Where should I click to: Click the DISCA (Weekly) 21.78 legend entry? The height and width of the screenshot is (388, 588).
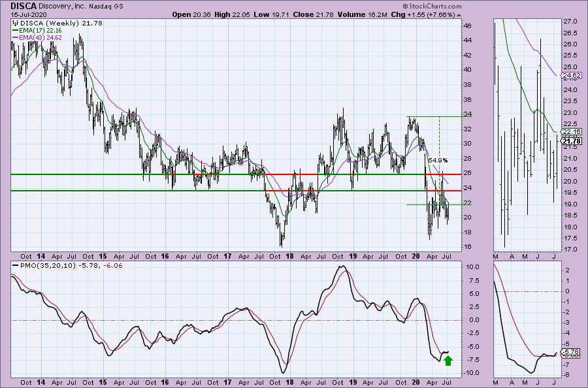point(57,24)
